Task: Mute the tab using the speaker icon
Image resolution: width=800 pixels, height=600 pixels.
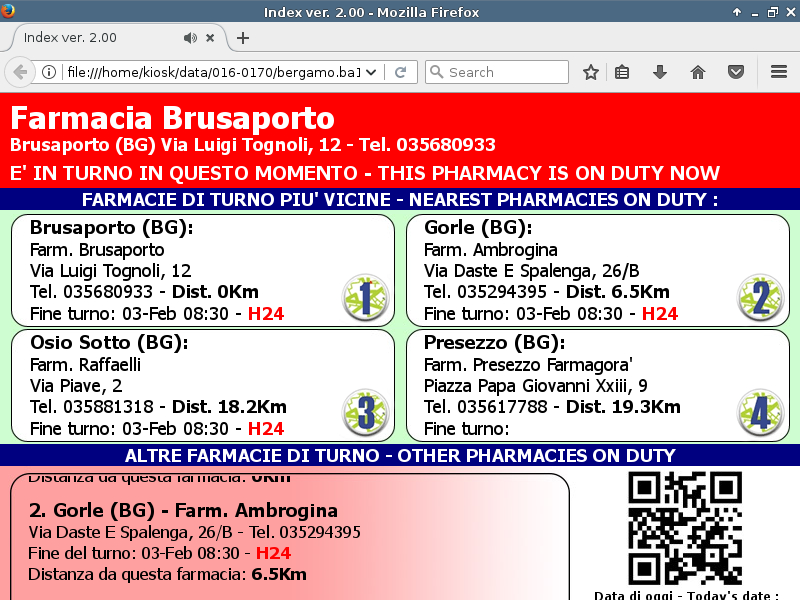Action: pos(190,38)
